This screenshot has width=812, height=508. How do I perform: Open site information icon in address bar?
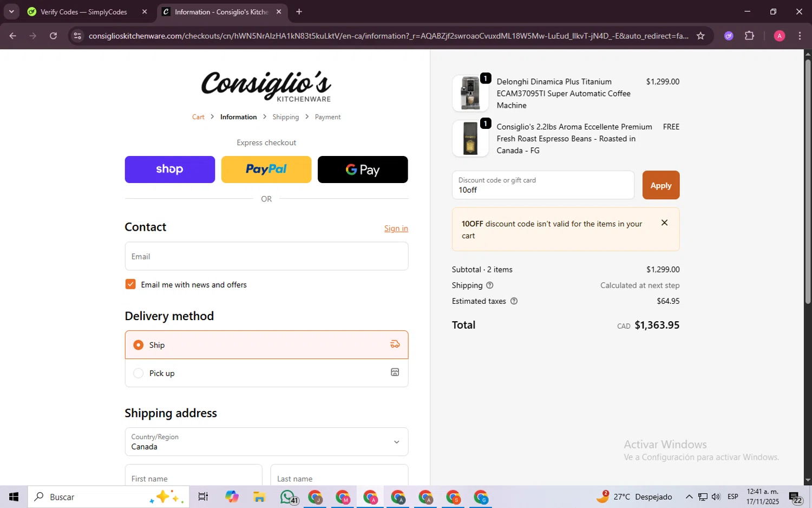coord(77,36)
